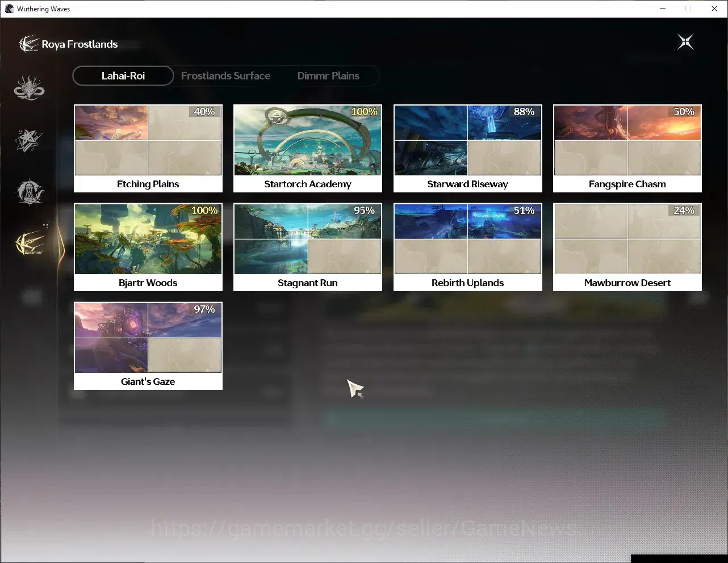728x563 pixels.
Task: Close the Roya Frostlands overlay with X
Action: [685, 41]
